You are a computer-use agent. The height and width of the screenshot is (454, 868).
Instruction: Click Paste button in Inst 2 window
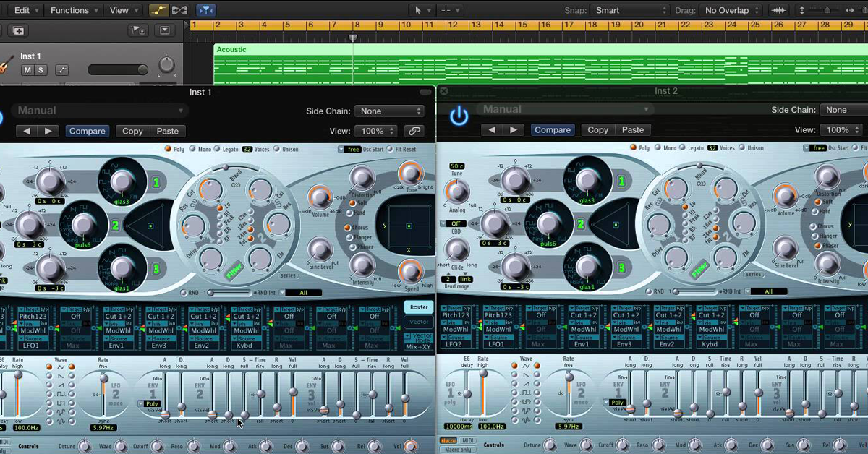pos(632,129)
